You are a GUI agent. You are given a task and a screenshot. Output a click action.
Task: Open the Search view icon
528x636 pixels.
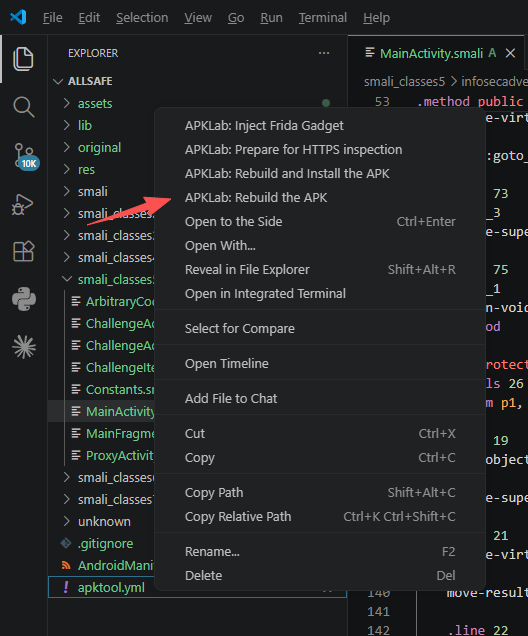click(24, 107)
